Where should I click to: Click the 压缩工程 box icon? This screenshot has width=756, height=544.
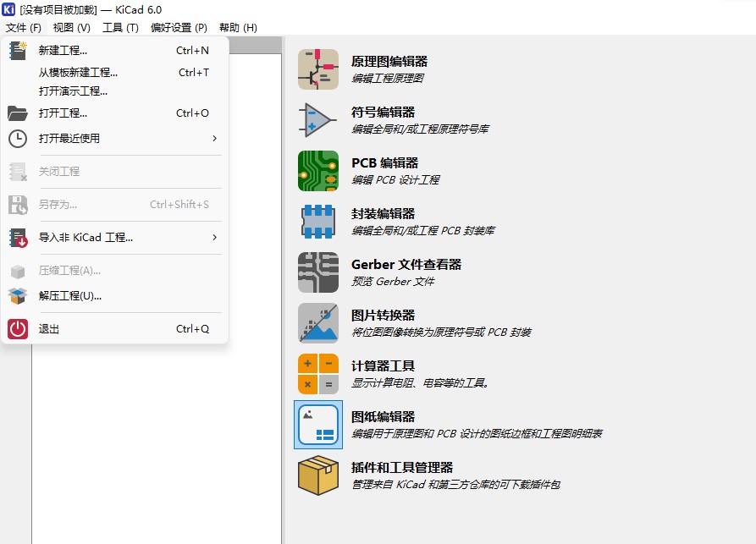18,272
